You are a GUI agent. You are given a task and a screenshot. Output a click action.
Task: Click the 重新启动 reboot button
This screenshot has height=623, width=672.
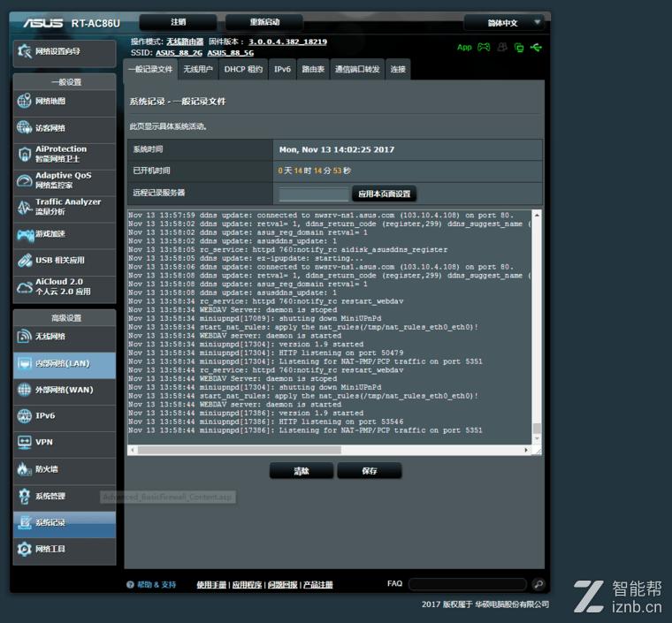263,22
